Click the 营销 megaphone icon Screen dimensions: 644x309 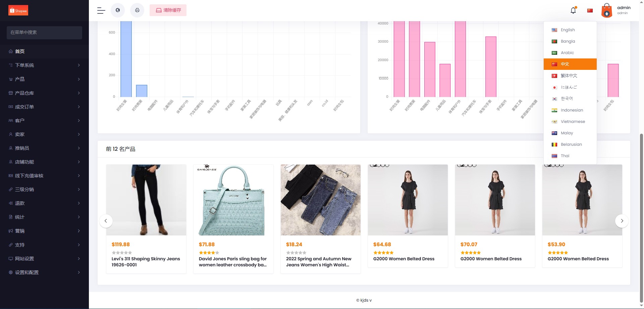click(x=11, y=231)
